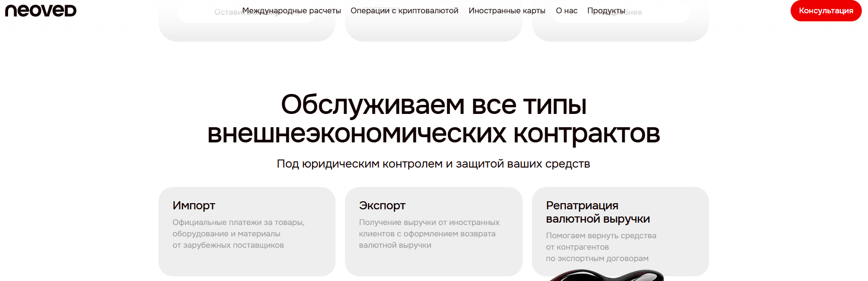Select the Импорт card
Screen dimensions: 868x281
tap(247, 232)
